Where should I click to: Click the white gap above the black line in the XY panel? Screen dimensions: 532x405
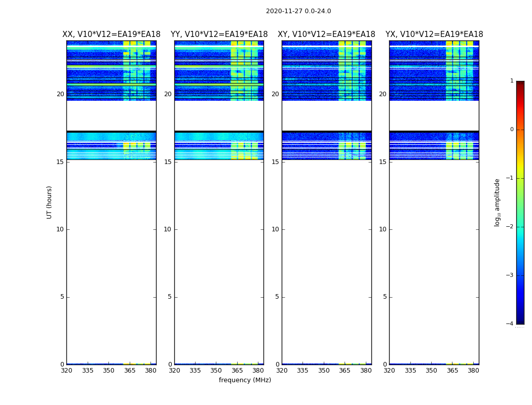327,115
